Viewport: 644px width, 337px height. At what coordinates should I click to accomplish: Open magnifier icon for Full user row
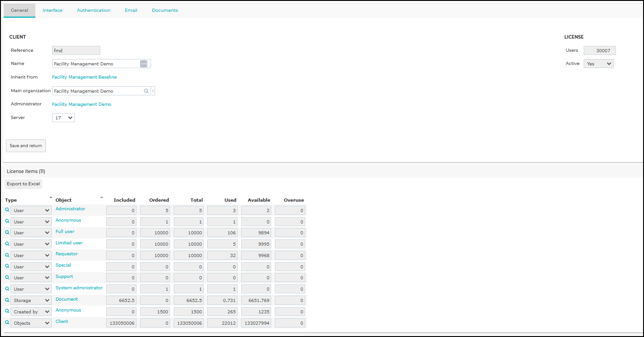7,233
